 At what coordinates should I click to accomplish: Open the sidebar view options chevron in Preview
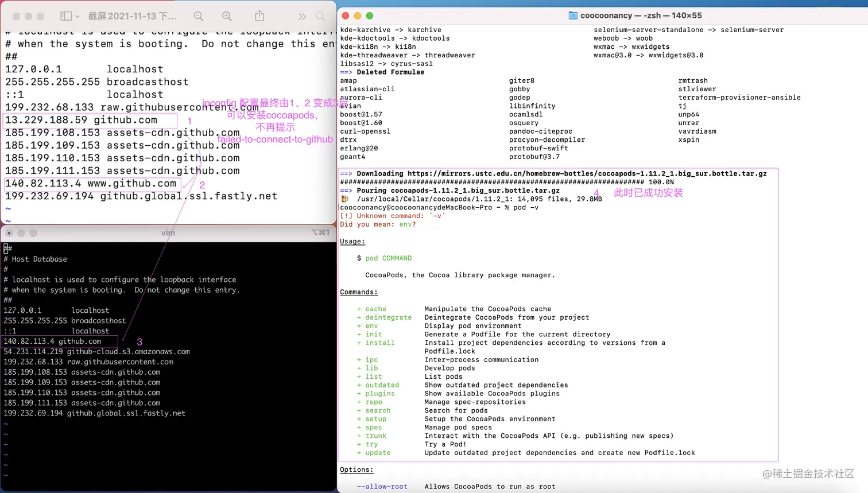(x=77, y=16)
